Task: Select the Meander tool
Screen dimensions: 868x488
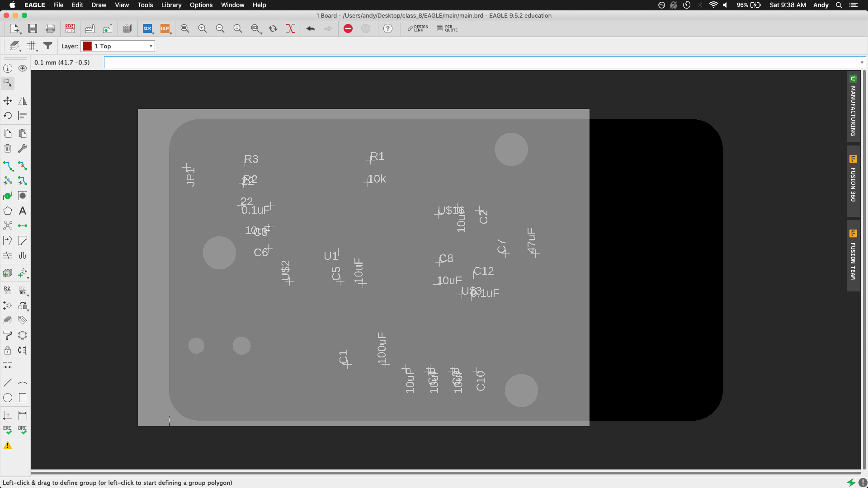Action: coord(23,255)
